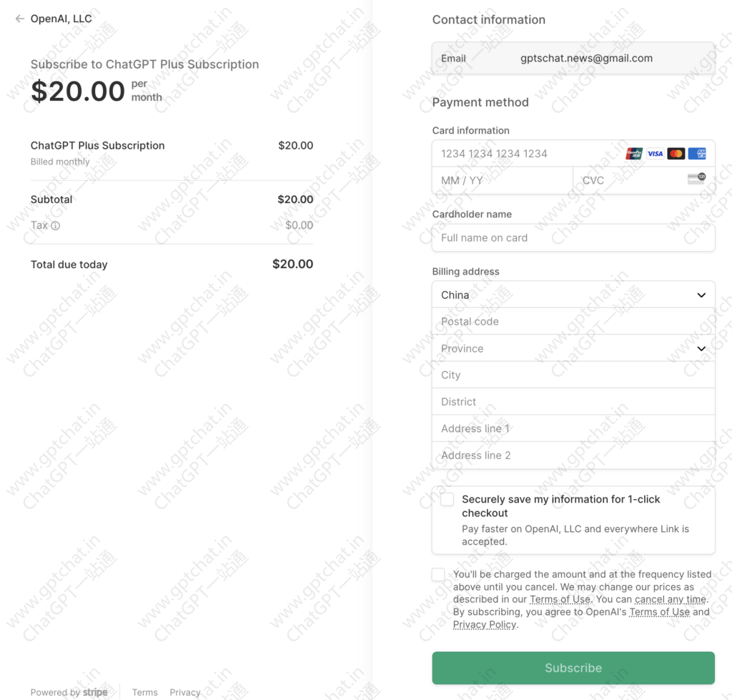Focus the card number field
The height and width of the screenshot is (700, 732).
528,154
